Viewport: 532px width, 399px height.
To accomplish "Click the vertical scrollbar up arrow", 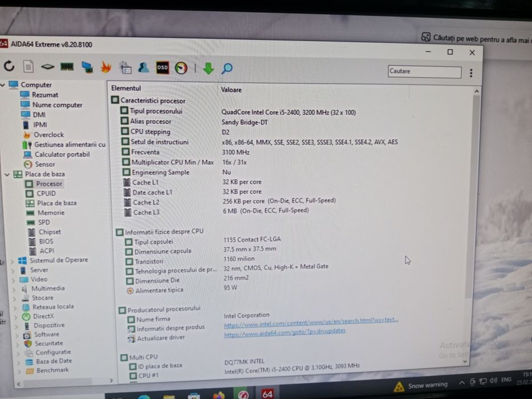I will pyautogui.click(x=476, y=91).
